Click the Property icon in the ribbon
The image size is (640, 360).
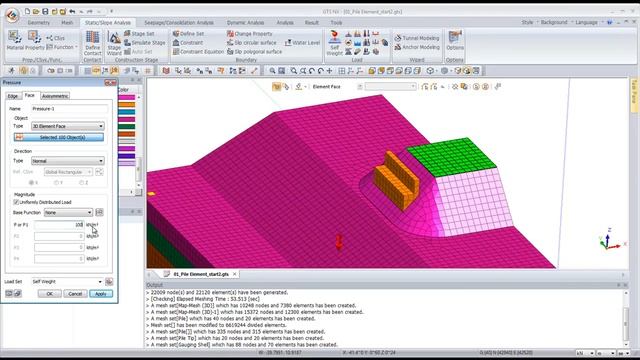pyautogui.click(x=35, y=40)
